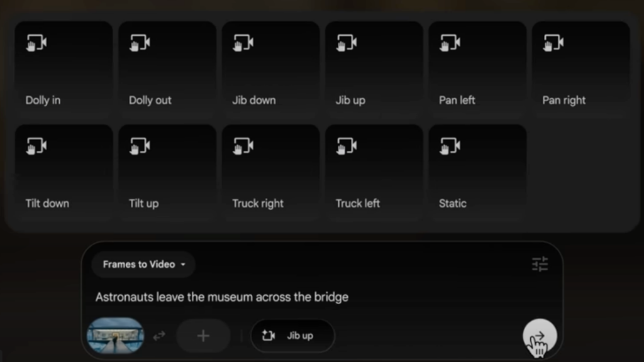Choose the Tilt up camera preset
The height and width of the screenshot is (362, 644).
tap(167, 173)
